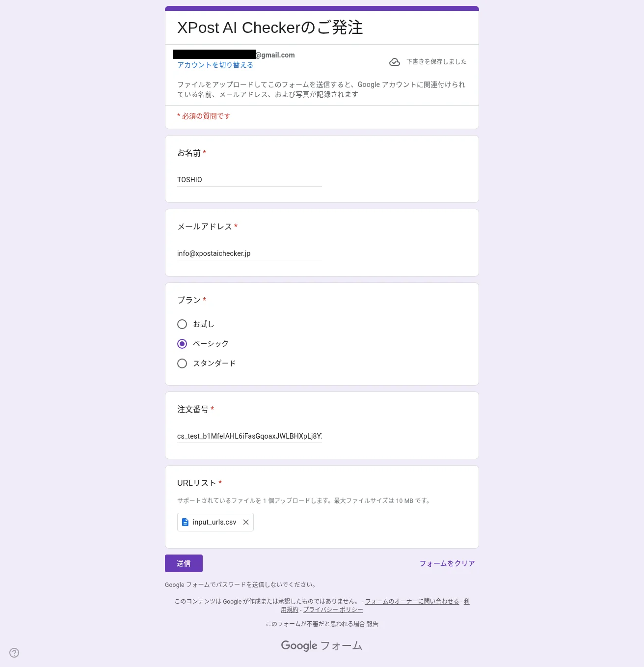Screen dimensions: 644x667
Task: Click the Google フォーム logo
Action: coord(322,645)
